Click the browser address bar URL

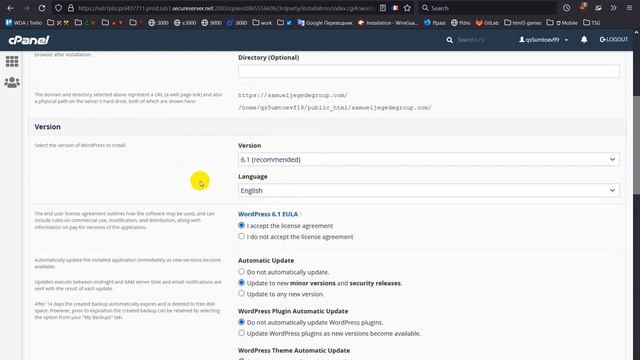coord(226,8)
